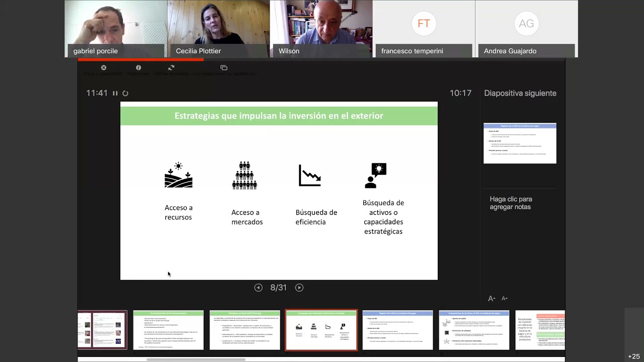Click francesco temperini participant tile
Image resolution: width=644 pixels, height=362 pixels.
tap(424, 29)
